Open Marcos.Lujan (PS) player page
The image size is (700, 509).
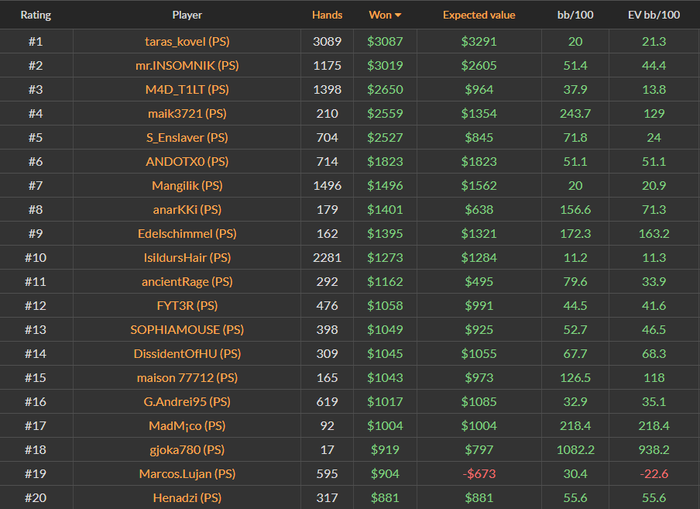186,473
